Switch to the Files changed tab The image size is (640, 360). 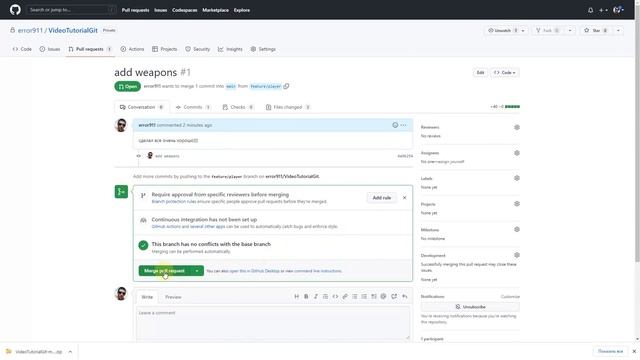click(288, 107)
